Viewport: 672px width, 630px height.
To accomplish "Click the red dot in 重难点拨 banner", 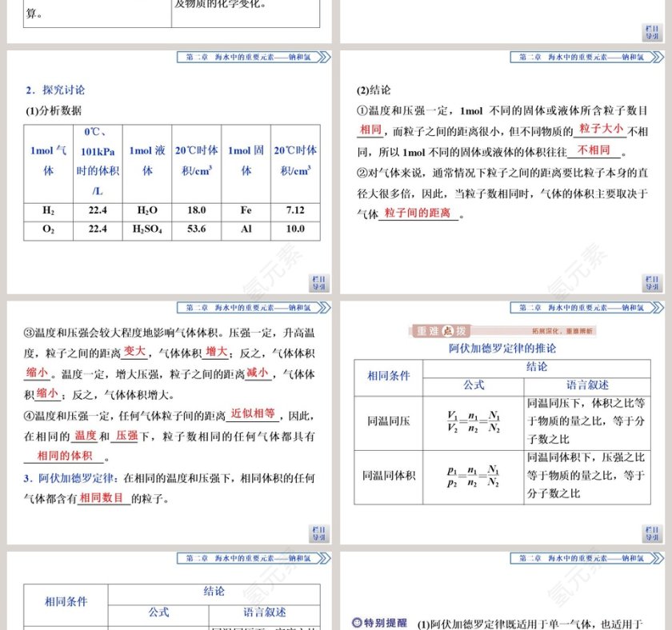I will (445, 329).
